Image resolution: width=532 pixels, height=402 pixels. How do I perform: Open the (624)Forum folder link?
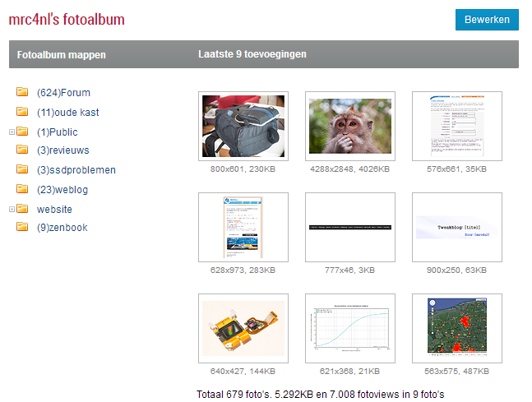pos(64,93)
